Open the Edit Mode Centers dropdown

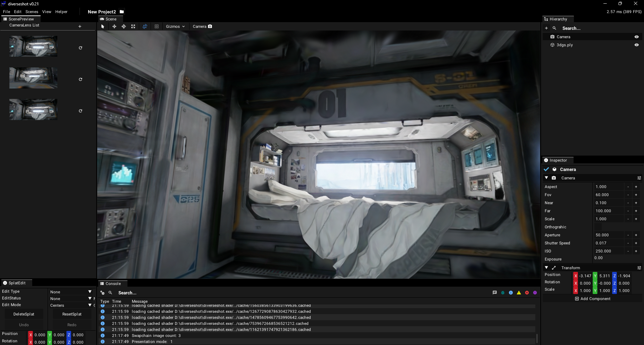71,305
